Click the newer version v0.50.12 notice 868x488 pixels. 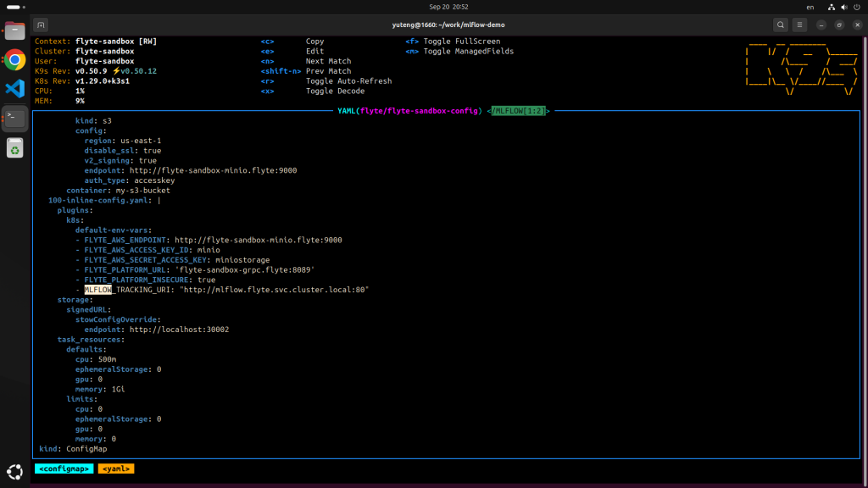(135, 71)
